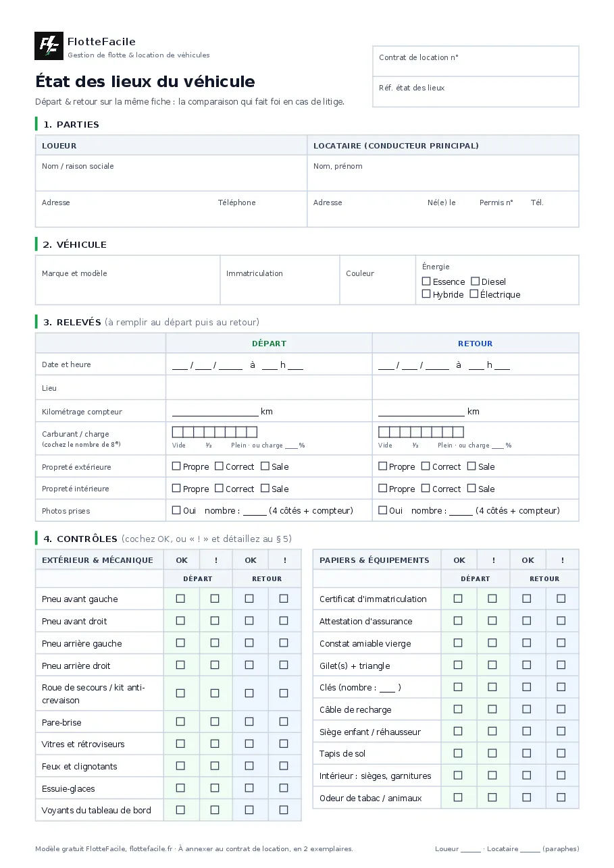
Task: Check departure alert box for Essuie-glaces
Action: point(215,788)
